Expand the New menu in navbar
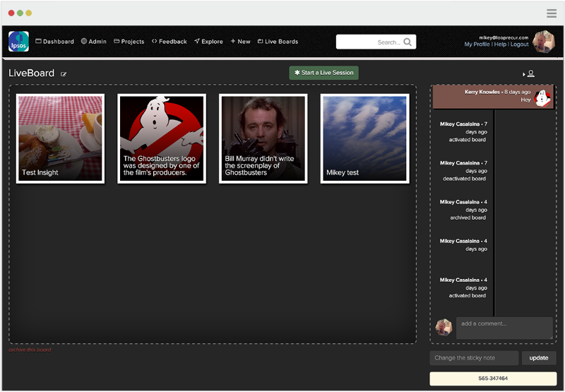 click(x=240, y=42)
